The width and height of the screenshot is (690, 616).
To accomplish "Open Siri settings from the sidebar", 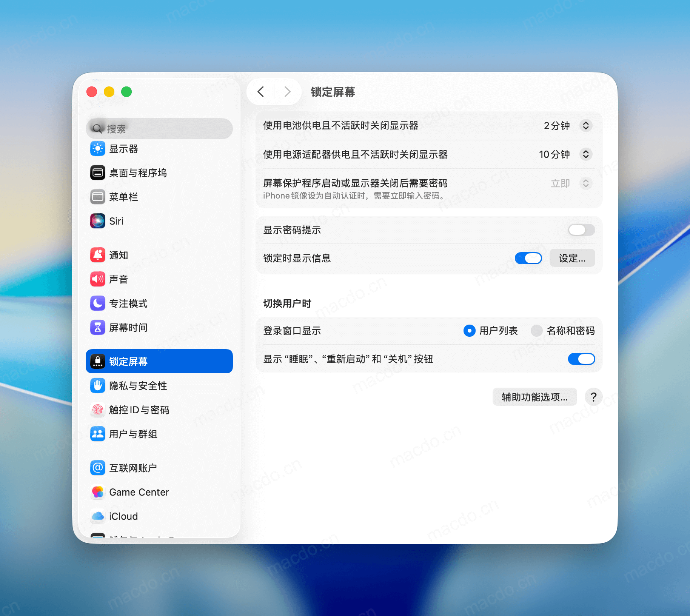I will pos(116,221).
